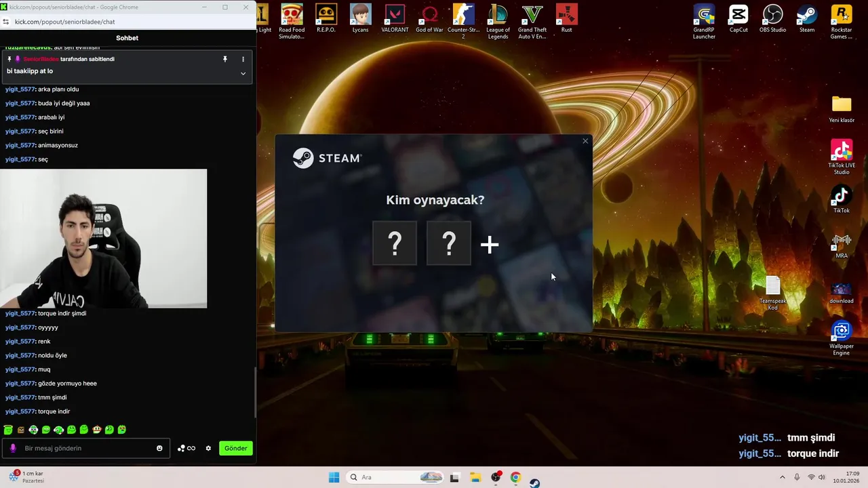
Task: Close the Steam account picker dialog
Action: 585,141
